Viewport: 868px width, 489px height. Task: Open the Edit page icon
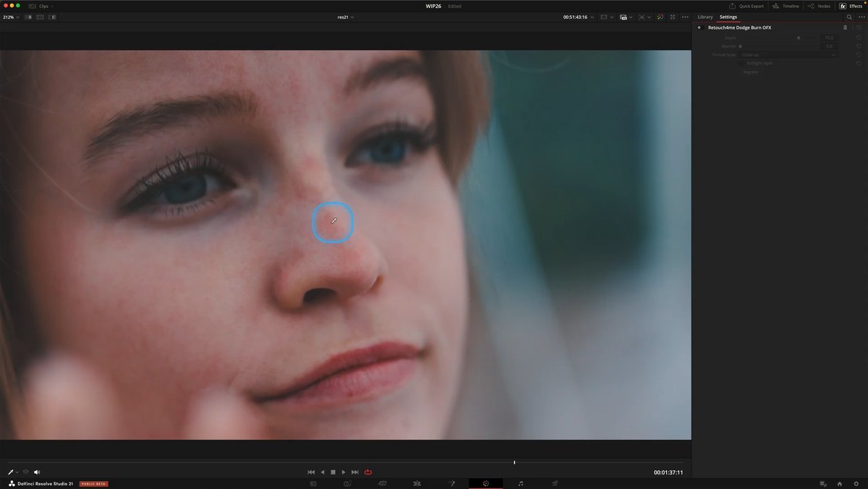point(417,483)
